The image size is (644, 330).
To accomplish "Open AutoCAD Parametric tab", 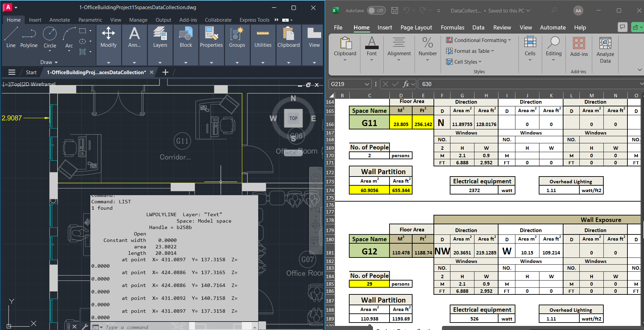I will (90, 20).
